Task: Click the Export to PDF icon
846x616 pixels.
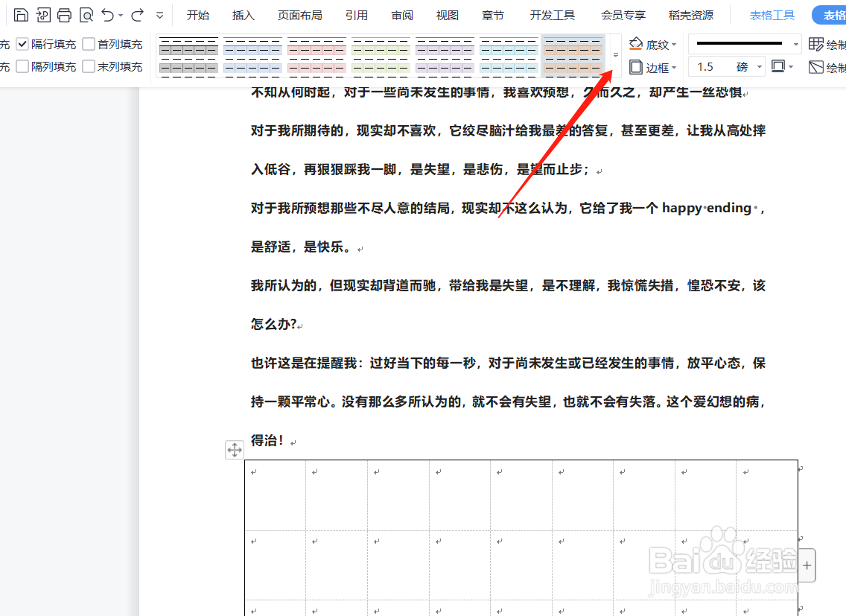Action: coord(44,14)
